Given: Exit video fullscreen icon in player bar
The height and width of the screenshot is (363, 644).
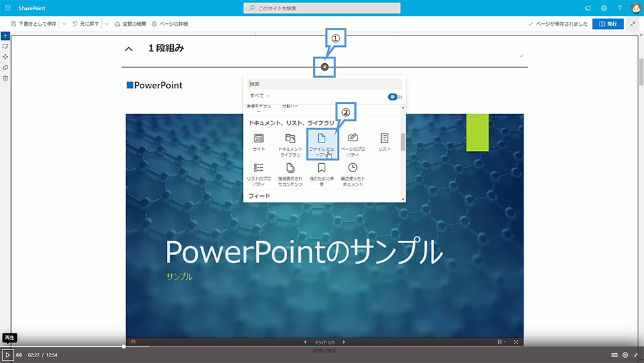Looking at the screenshot, I should coord(636,355).
